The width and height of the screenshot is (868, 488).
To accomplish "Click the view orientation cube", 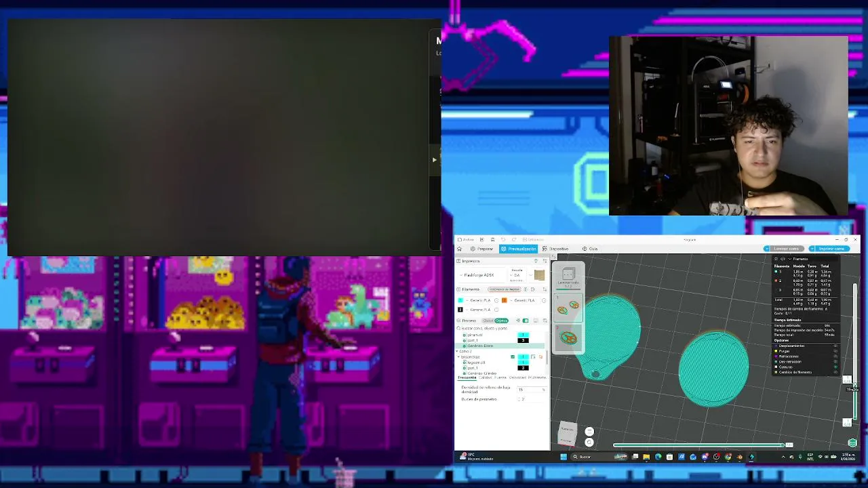I will (568, 433).
